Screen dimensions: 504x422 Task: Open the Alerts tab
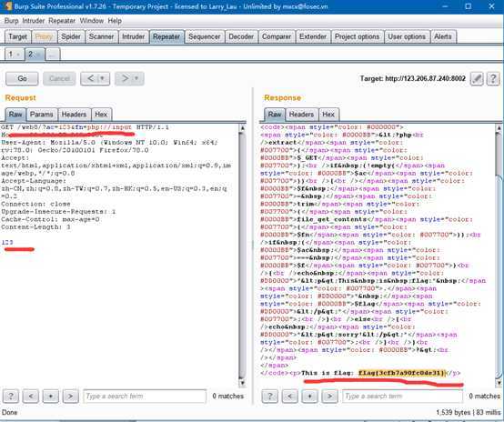pos(443,36)
